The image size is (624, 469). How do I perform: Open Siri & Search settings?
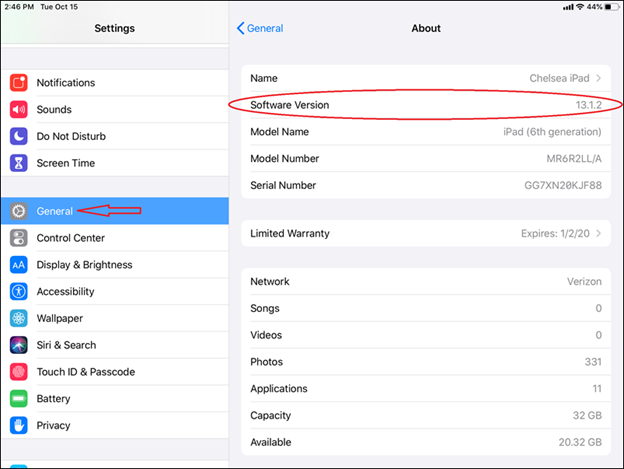click(115, 345)
